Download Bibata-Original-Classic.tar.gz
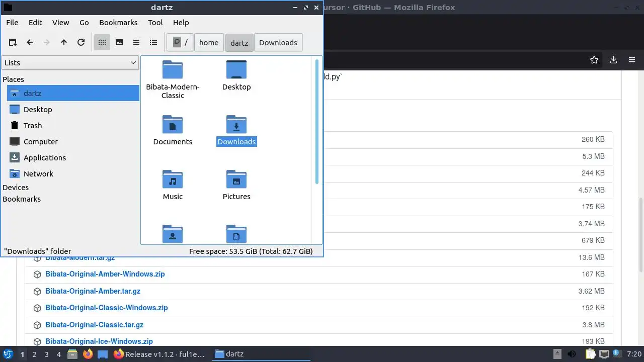This screenshot has width=644, height=362. click(x=94, y=325)
